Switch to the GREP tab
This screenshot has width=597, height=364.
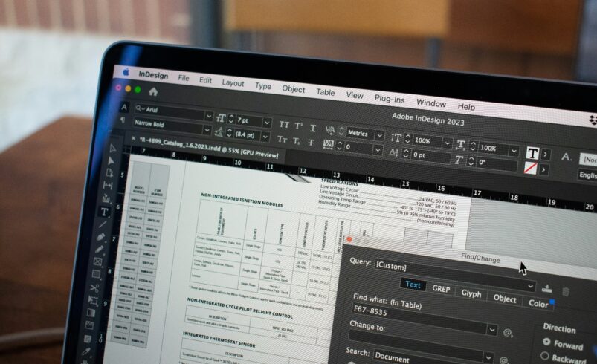tap(441, 289)
